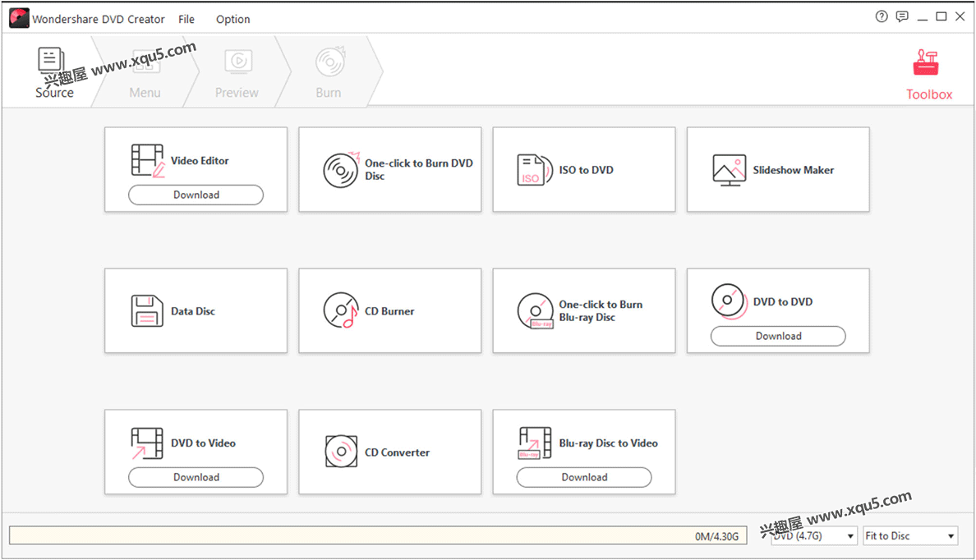Click the Video Editor film-strip icon
The image size is (976, 560).
click(148, 161)
